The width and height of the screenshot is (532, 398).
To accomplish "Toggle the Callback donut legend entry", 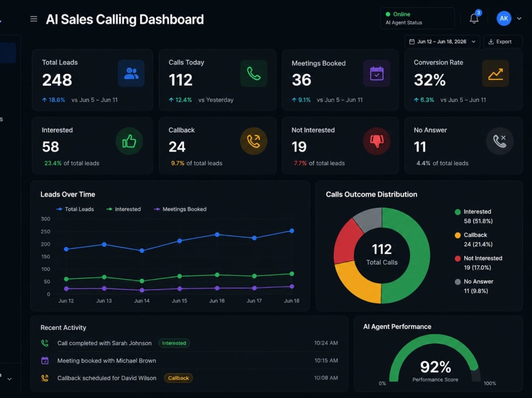I will point(473,239).
